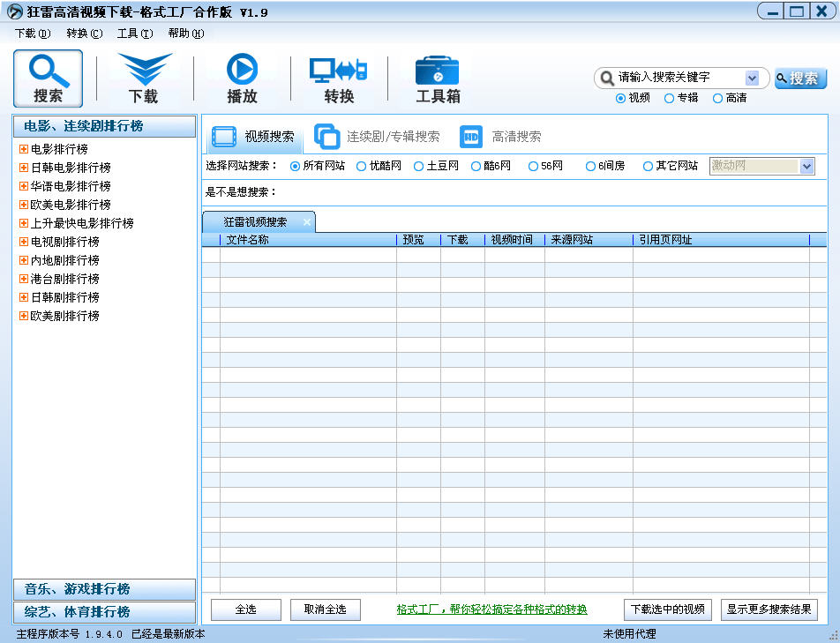Click 未使用代理 status bar text
840x643 pixels.
point(629,634)
